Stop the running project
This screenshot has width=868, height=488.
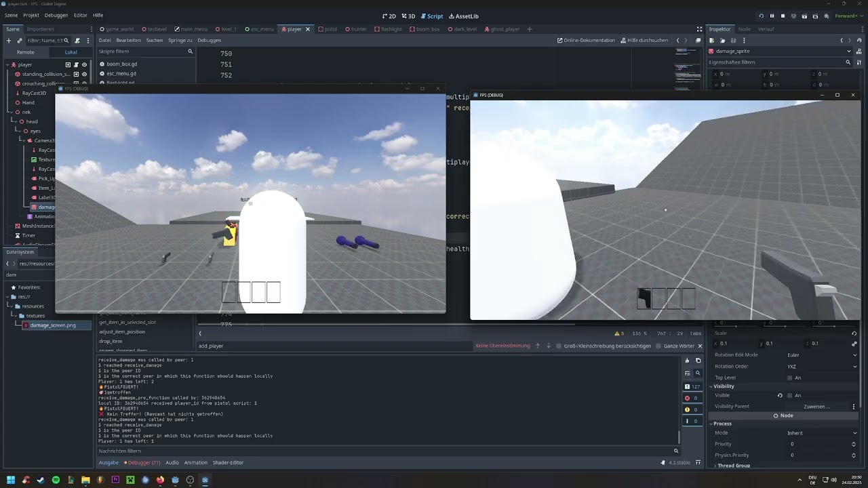[783, 16]
